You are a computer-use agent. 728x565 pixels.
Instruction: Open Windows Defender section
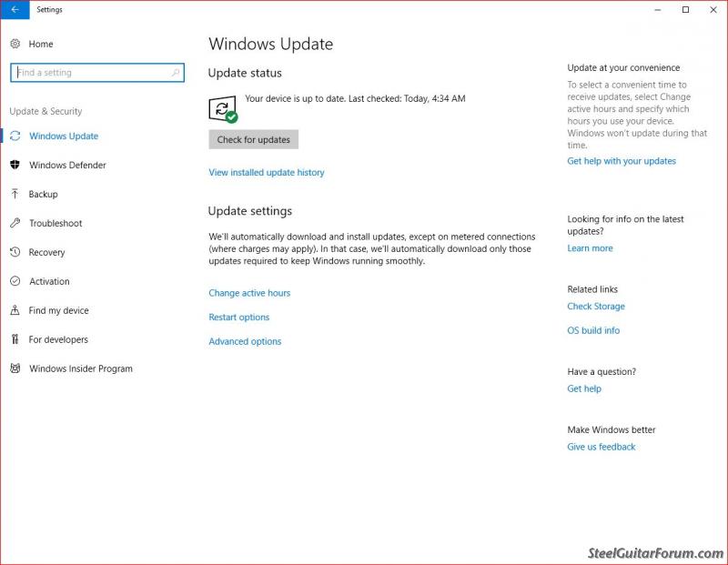tap(67, 165)
